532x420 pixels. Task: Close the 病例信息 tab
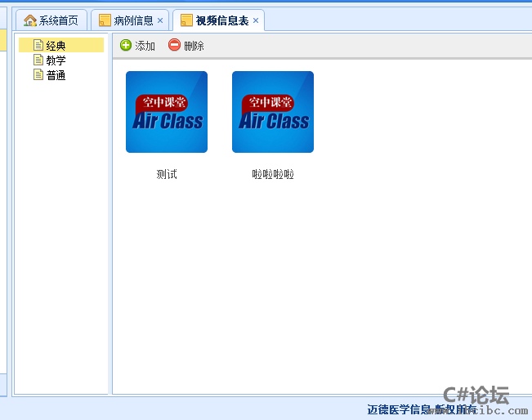point(160,20)
